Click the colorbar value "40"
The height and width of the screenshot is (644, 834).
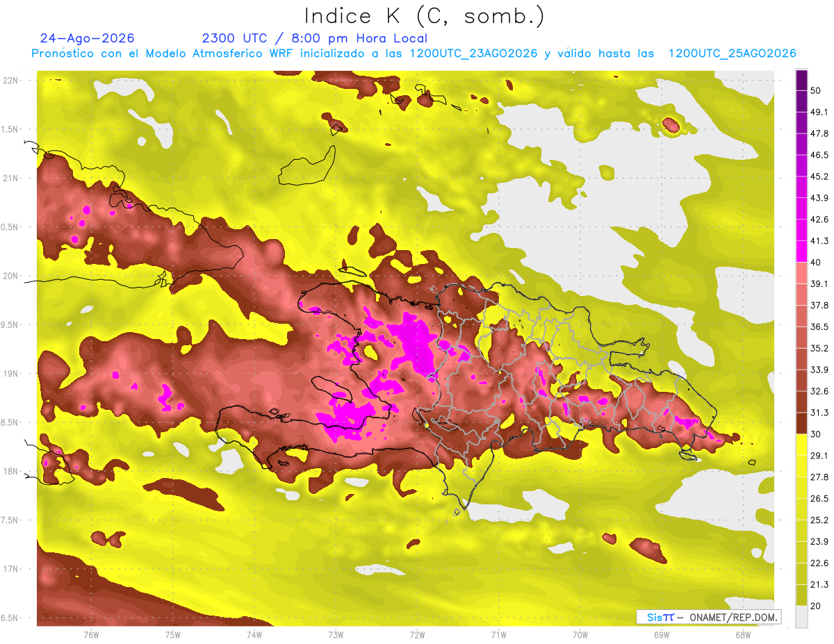pyautogui.click(x=816, y=263)
